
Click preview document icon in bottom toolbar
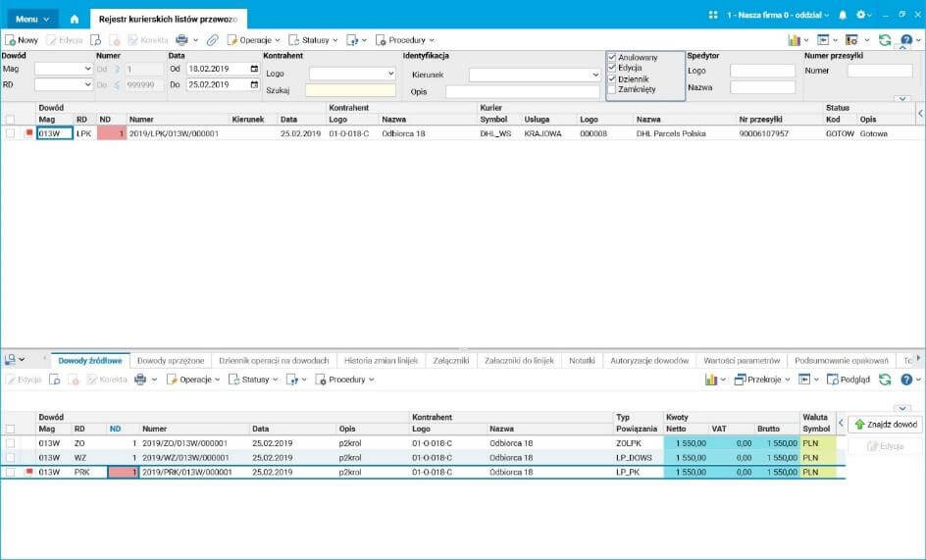(x=54, y=380)
